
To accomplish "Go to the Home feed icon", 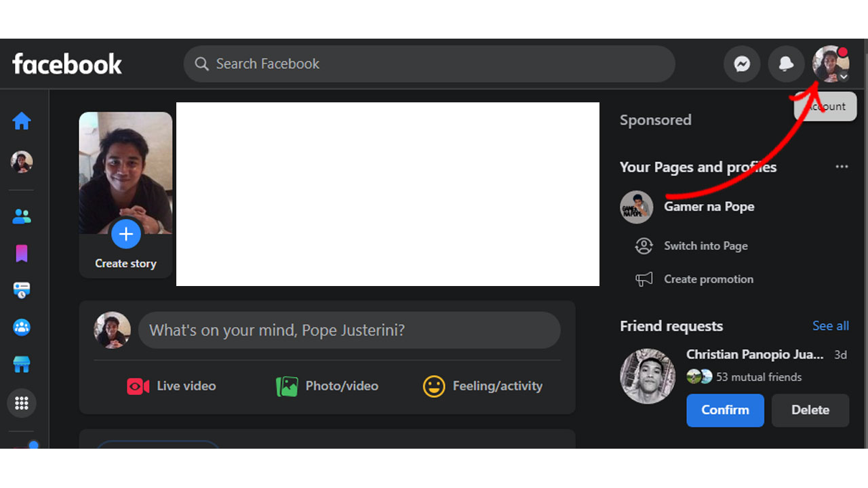I will [x=22, y=121].
